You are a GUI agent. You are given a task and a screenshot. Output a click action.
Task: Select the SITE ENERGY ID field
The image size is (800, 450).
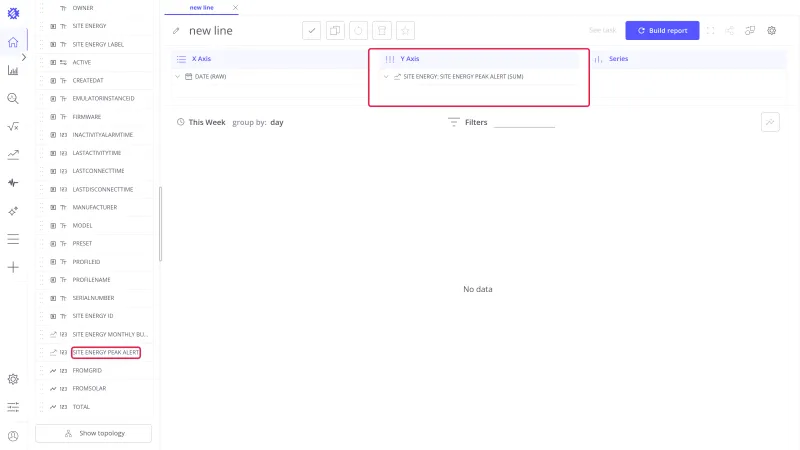[93, 316]
